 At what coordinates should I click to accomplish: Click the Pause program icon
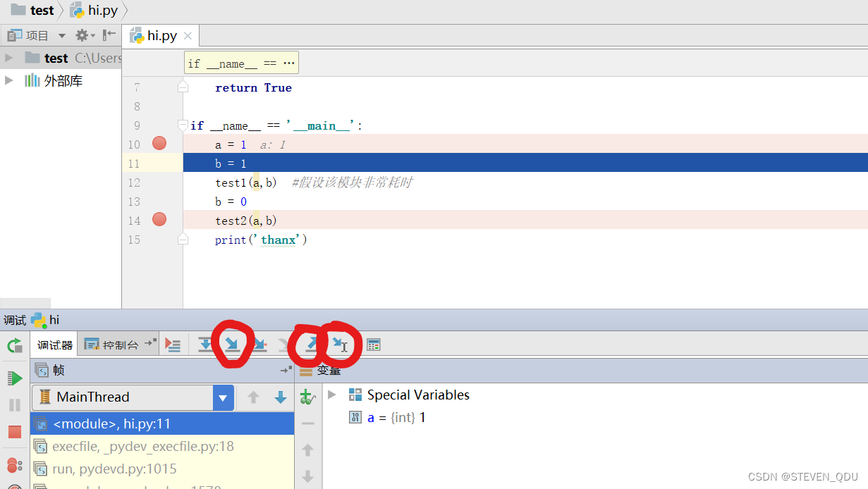tap(14, 404)
